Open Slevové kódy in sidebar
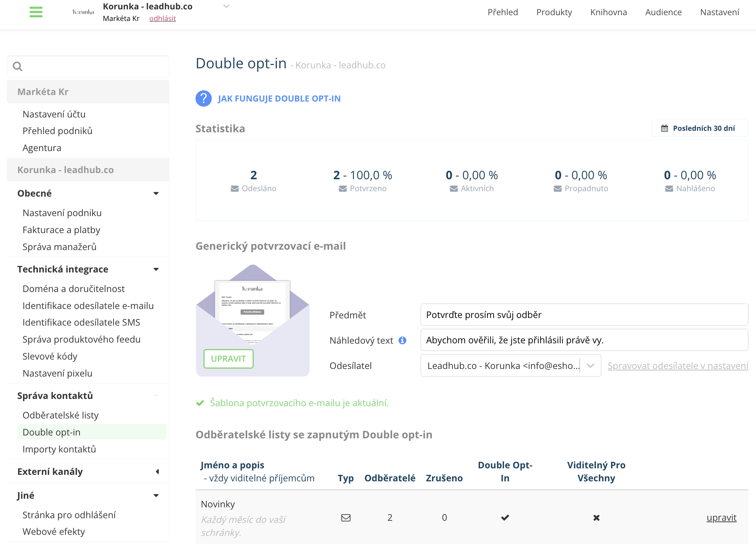This screenshot has height=550, width=756. (50, 356)
